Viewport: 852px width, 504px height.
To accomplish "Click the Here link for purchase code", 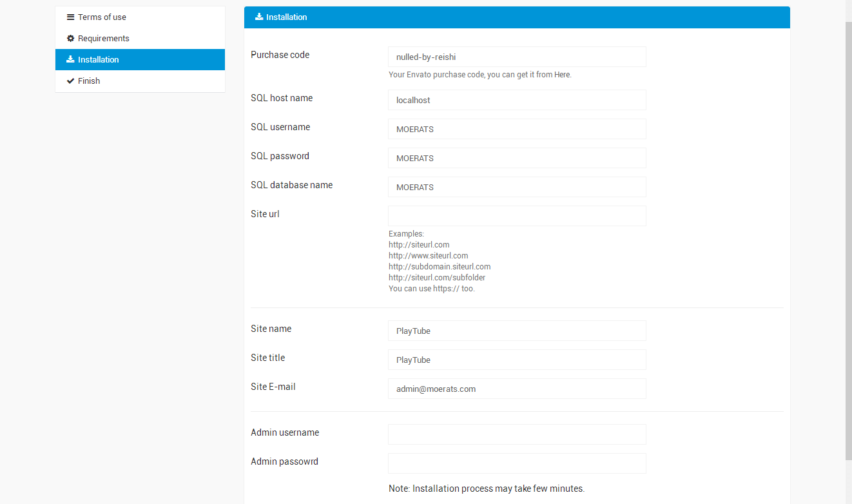I will click(x=562, y=75).
